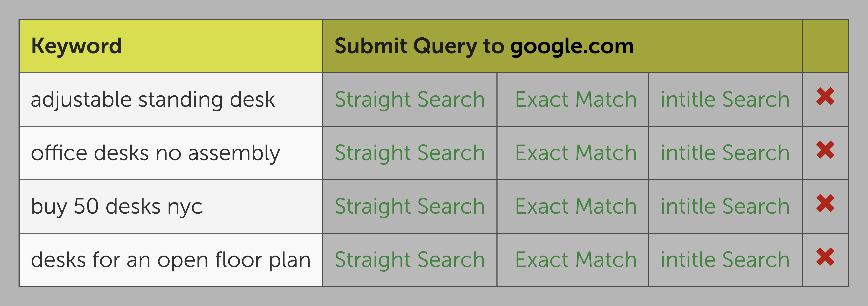The height and width of the screenshot is (306, 868).
Task: Select the Keyword column header
Action: click(x=171, y=46)
